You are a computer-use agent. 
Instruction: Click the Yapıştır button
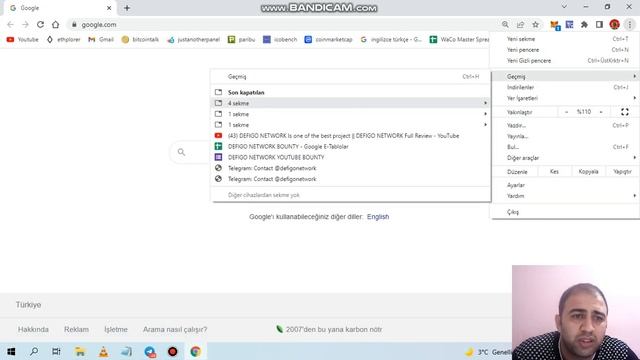[x=622, y=172]
